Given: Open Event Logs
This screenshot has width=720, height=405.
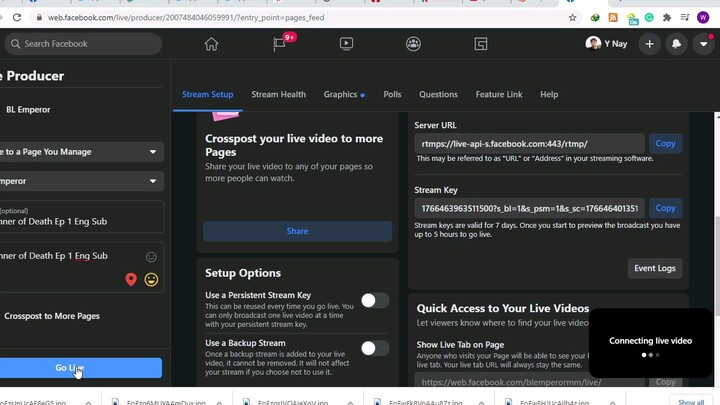Looking at the screenshot, I should point(655,268).
